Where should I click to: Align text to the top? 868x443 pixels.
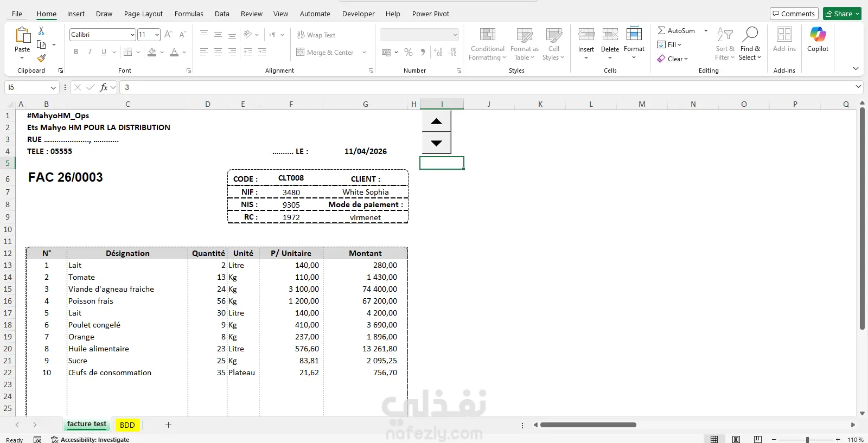point(204,34)
